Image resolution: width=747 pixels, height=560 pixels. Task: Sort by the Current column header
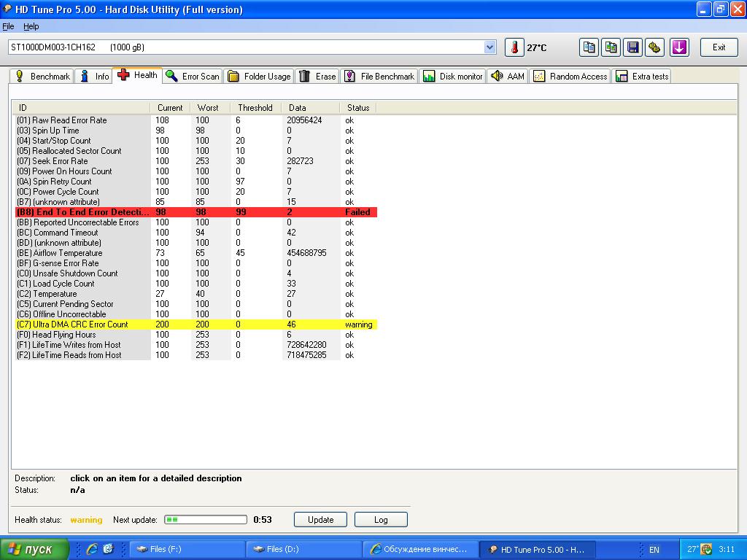pyautogui.click(x=170, y=108)
